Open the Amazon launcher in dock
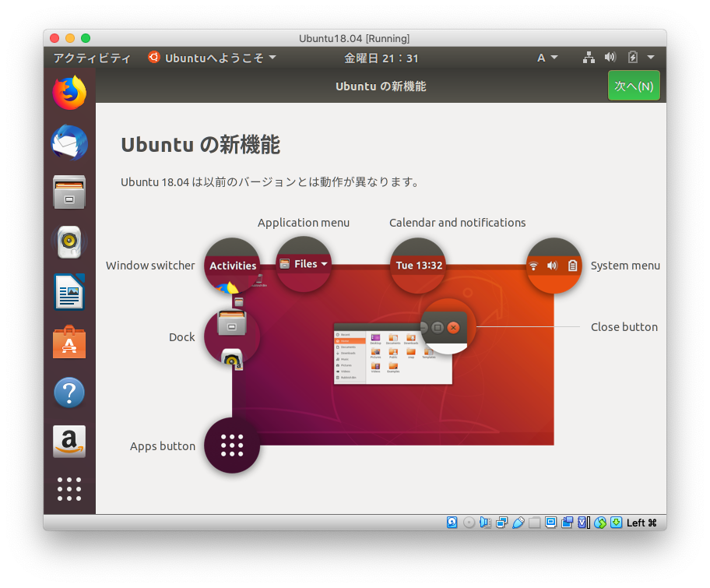 (x=69, y=442)
